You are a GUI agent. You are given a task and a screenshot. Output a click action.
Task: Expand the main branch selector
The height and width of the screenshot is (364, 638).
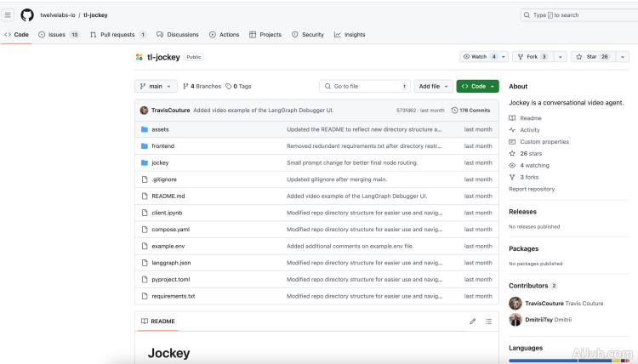[154, 86]
